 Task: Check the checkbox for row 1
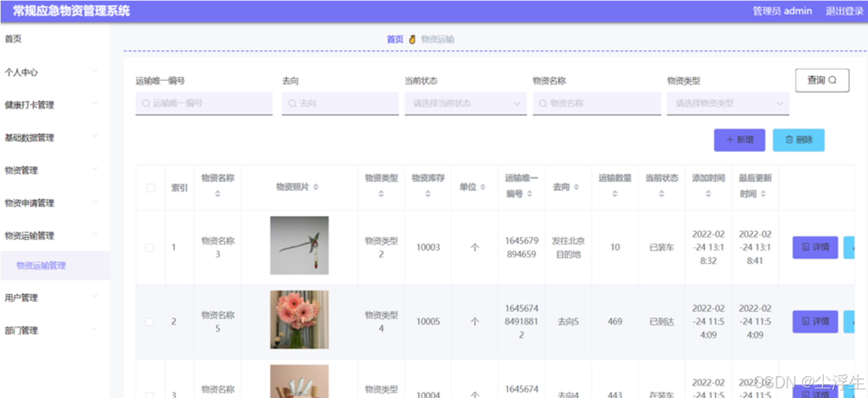coord(150,248)
